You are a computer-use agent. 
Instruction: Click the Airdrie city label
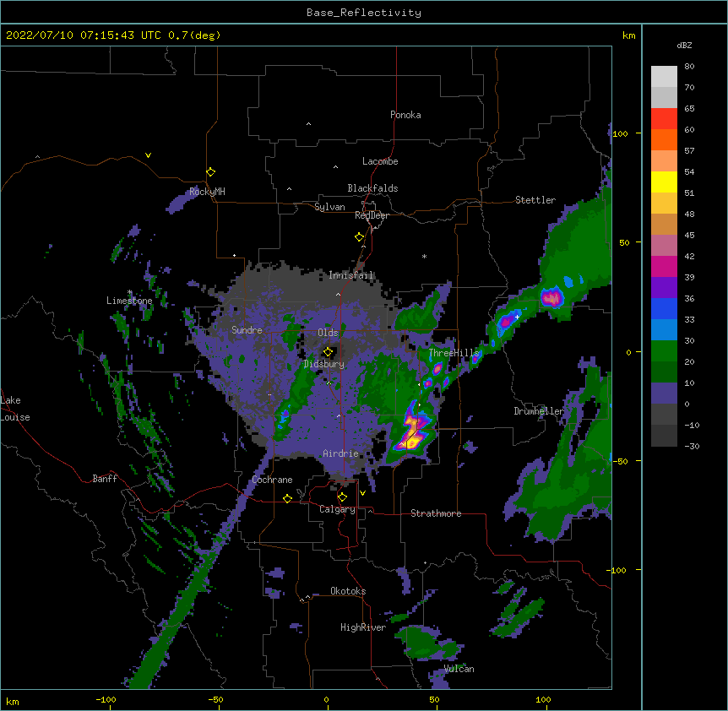340,453
